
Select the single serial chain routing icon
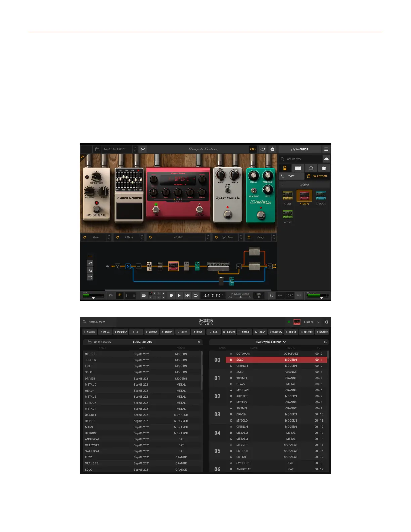tap(90, 256)
